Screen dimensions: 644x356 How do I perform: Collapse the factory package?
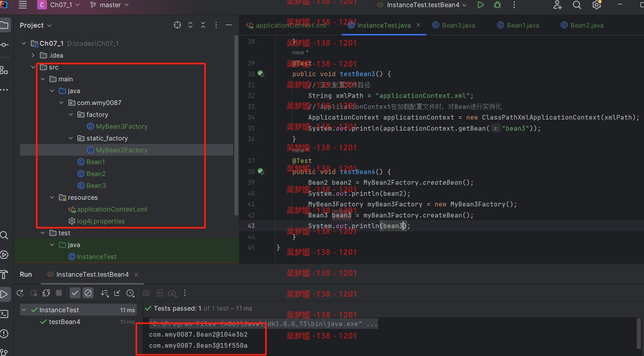tap(71, 114)
